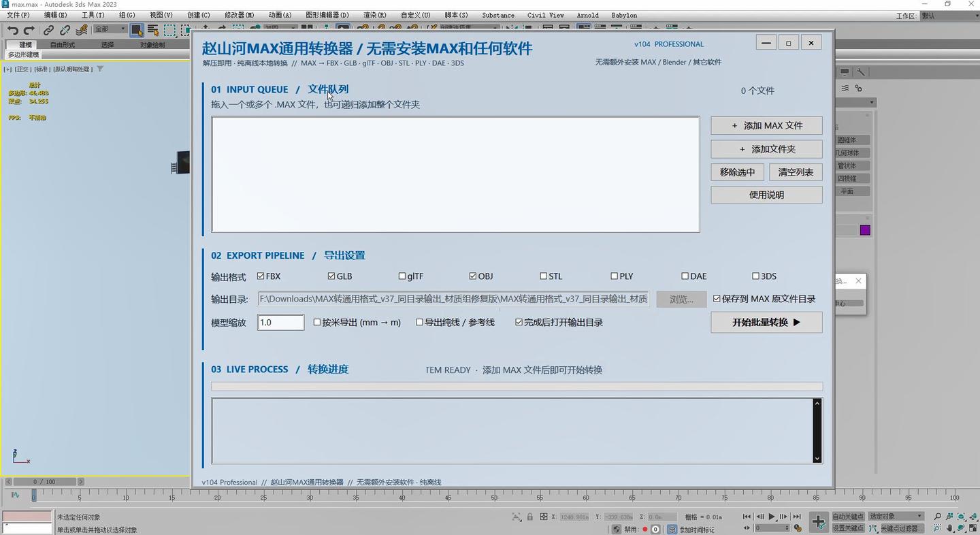Open the Civil View menu
The width and height of the screenshot is (980, 535).
tap(545, 15)
